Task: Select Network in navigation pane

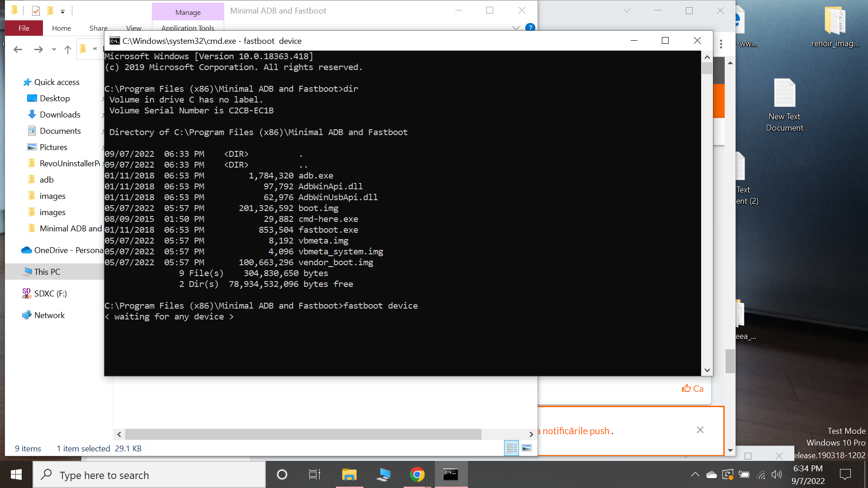Action: 49,315
